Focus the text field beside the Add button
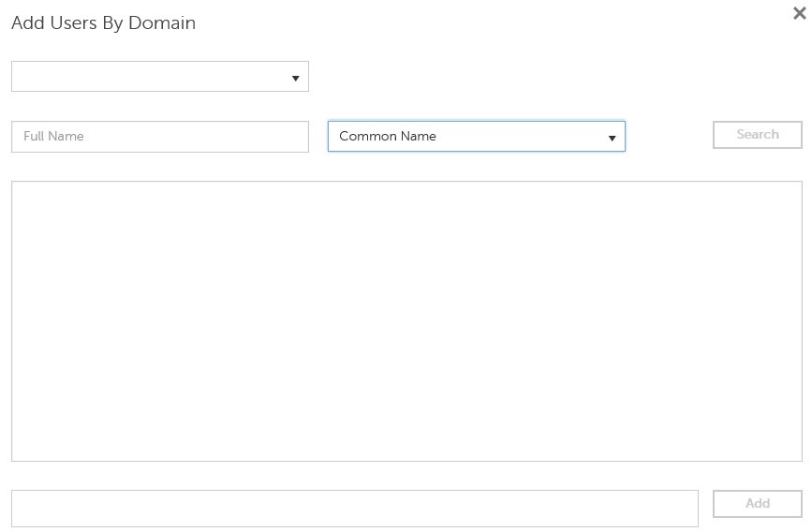812x532 pixels. click(354, 509)
